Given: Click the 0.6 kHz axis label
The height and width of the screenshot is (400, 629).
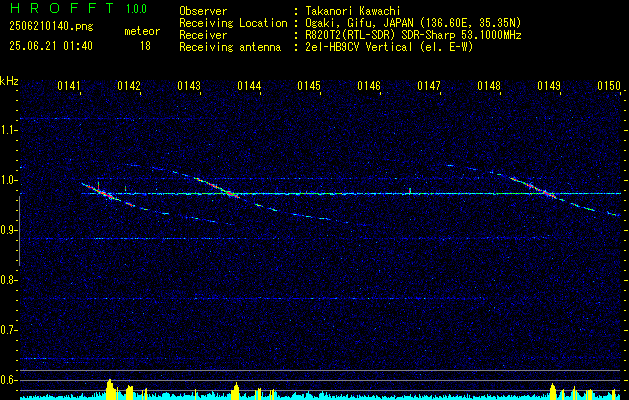Looking at the screenshot, I should (x=8, y=380).
